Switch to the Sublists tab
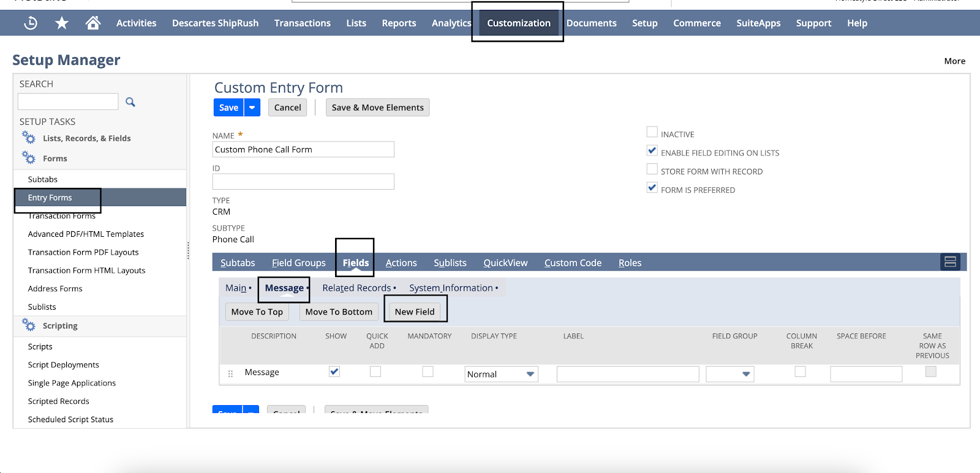The image size is (980, 473). pos(450,263)
